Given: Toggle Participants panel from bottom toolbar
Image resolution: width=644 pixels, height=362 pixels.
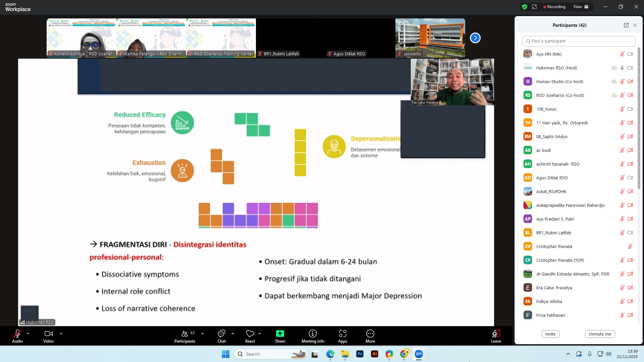Looking at the screenshot, I should [x=184, y=334].
